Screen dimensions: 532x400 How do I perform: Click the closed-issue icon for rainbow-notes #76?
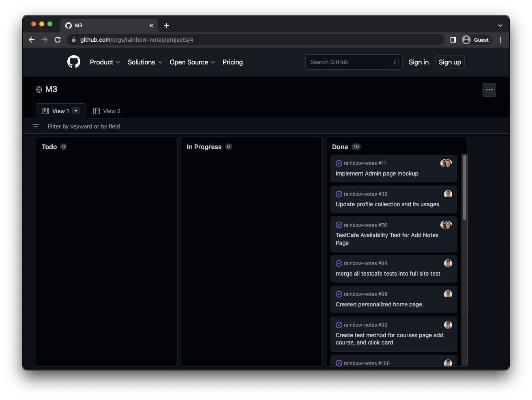click(339, 225)
